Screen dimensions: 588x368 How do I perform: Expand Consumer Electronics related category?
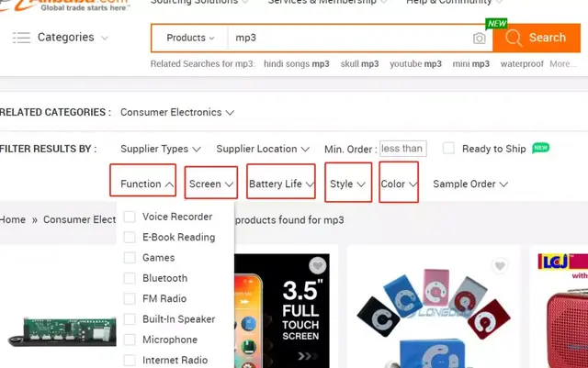click(x=177, y=113)
